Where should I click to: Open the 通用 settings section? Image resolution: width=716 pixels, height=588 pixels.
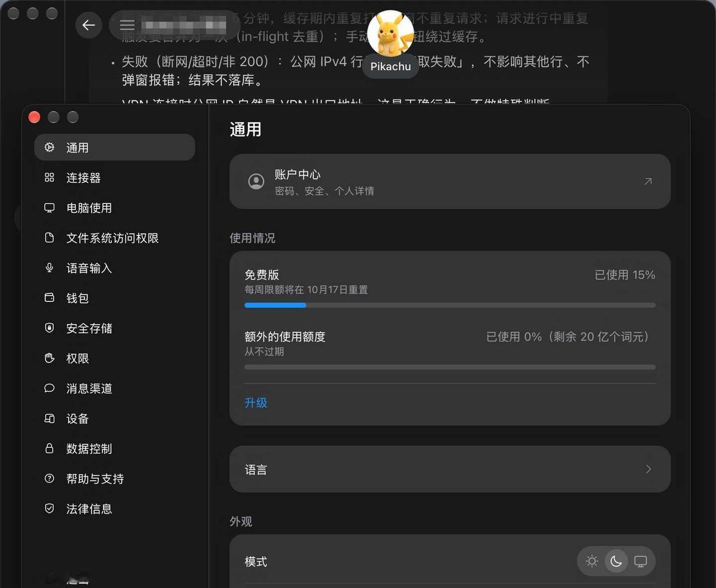pos(115,147)
